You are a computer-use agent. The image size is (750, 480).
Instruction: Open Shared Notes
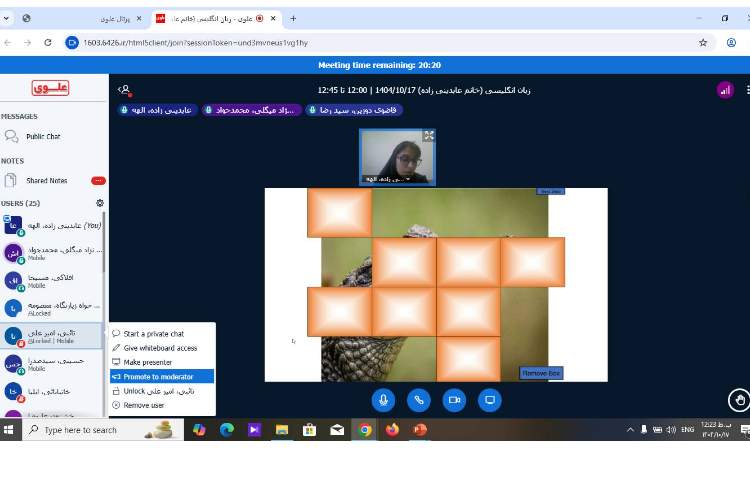[46, 181]
